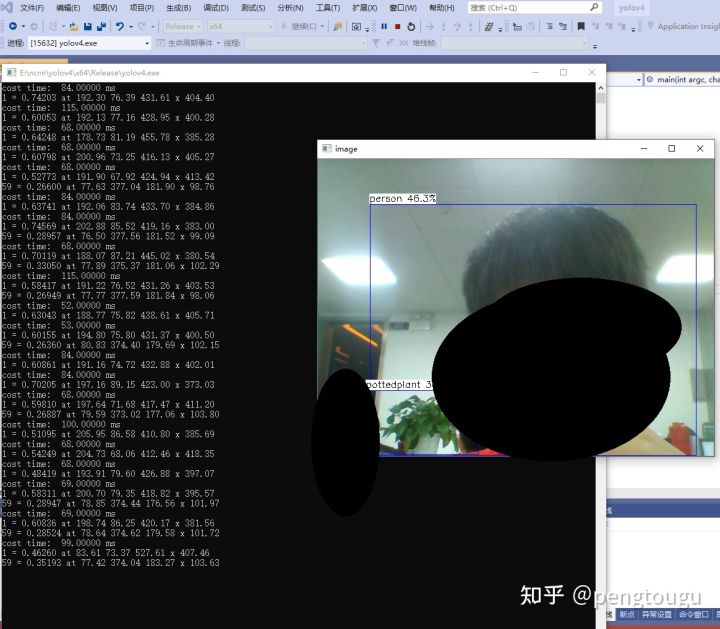
Task: Click the console line '1 = 0.74203 at 192.30'
Action: click(x=108, y=98)
